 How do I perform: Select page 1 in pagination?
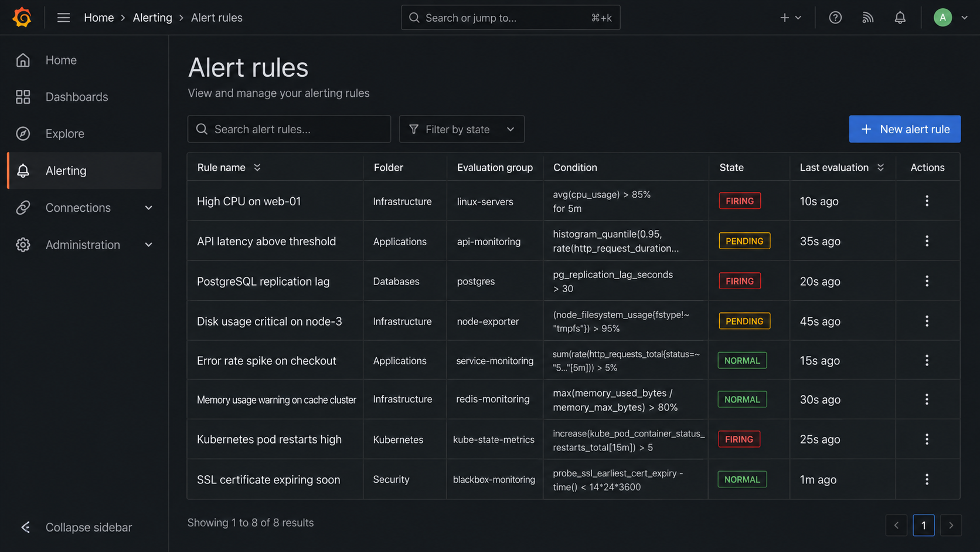pos(924,525)
